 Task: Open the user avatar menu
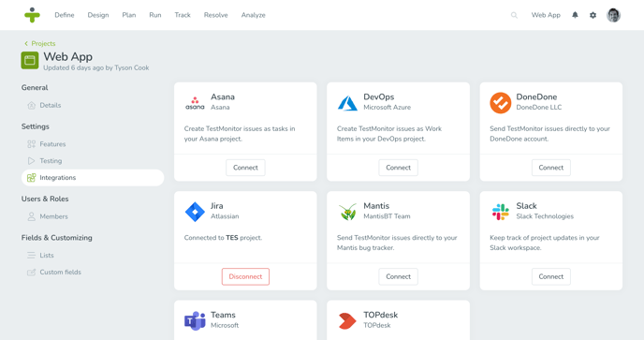pyautogui.click(x=614, y=15)
